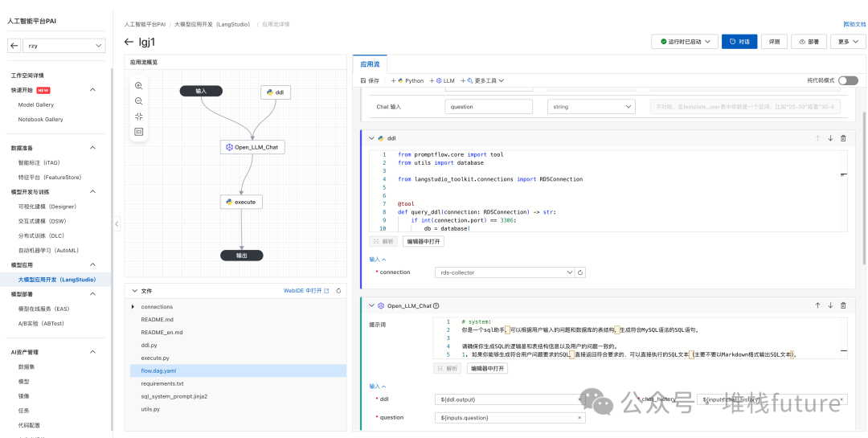Viewport: 868px width, 438px height.
Task: Click ddl node 编辑器中打开 button
Action: pos(423,241)
